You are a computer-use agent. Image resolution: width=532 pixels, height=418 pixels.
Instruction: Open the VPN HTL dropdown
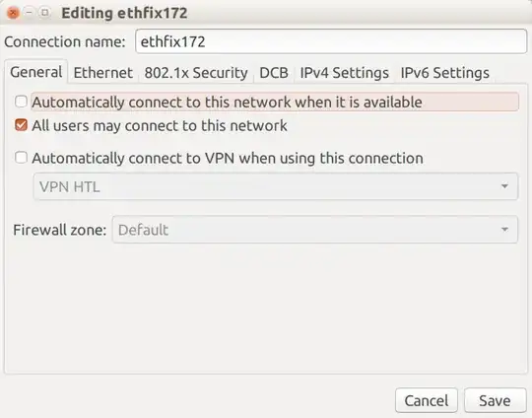276,186
